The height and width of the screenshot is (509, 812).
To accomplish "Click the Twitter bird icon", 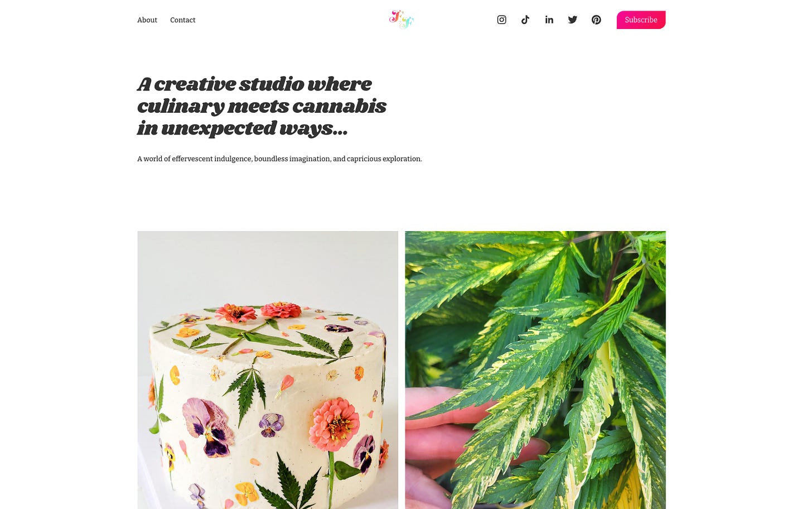I will coord(573,20).
